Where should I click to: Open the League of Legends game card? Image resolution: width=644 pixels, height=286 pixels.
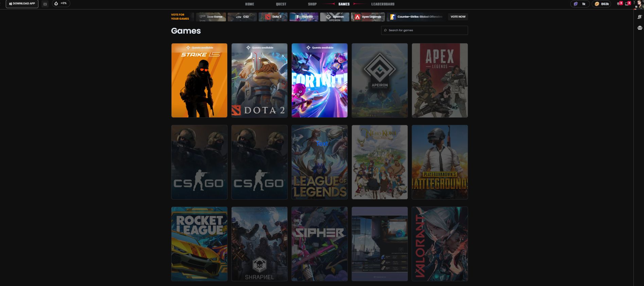point(320,162)
